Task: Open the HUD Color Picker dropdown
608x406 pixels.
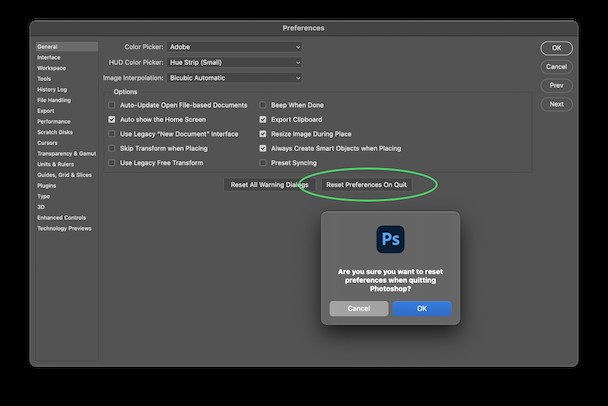Action: click(x=235, y=62)
